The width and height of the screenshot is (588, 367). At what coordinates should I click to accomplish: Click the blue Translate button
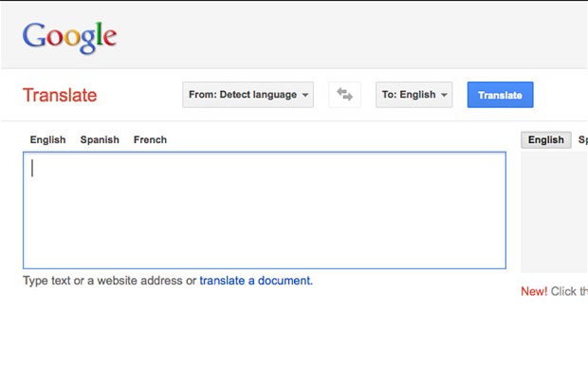pyautogui.click(x=500, y=95)
